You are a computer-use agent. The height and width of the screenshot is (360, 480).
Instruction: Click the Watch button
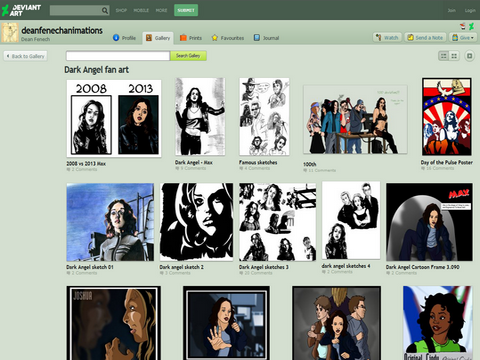[x=387, y=38]
